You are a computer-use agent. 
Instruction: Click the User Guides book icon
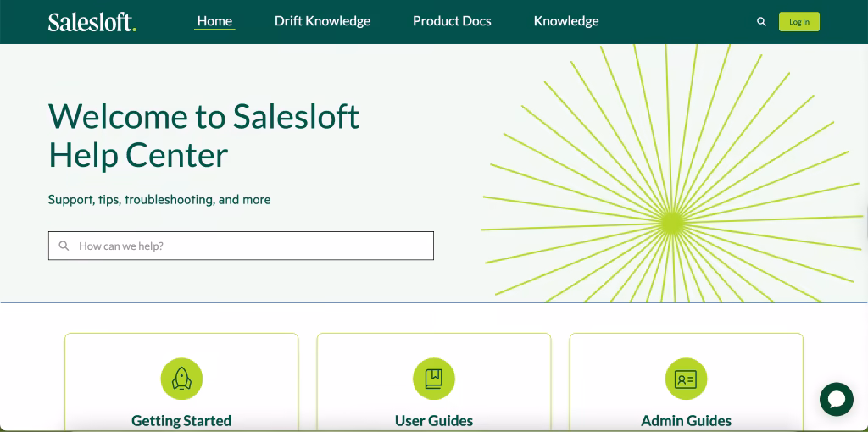click(x=434, y=379)
